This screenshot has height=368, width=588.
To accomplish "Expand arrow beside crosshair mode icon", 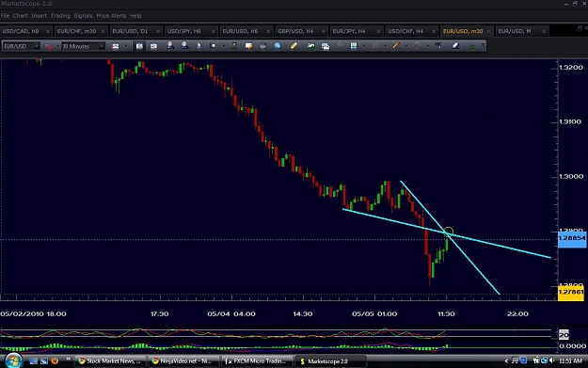I will [224, 46].
